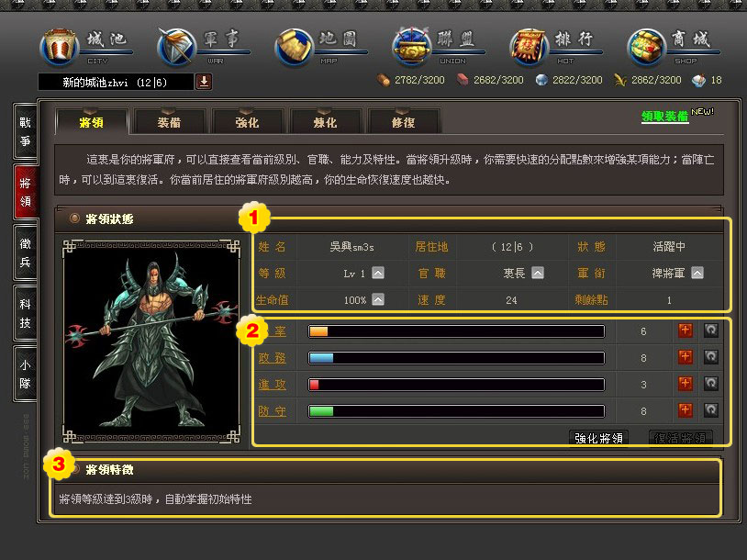Image resolution: width=747 pixels, height=560 pixels.
Task: Switch to the 強化 tab
Action: [247, 122]
